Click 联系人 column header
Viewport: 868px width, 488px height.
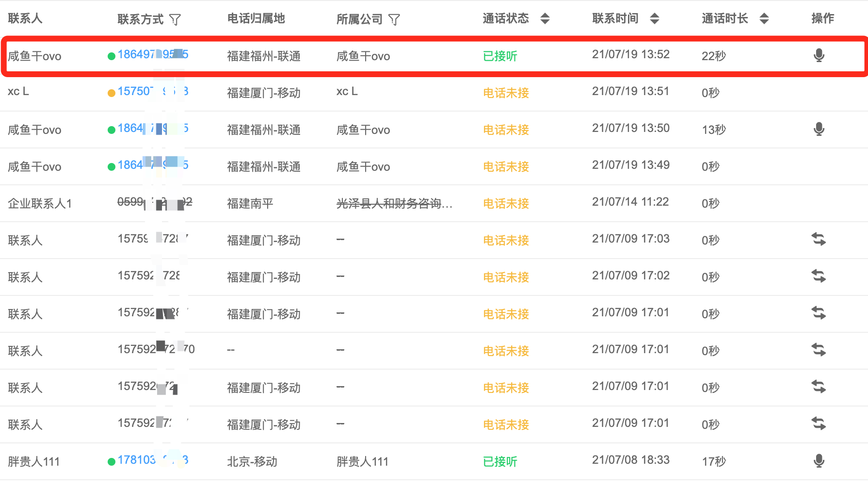(25, 18)
